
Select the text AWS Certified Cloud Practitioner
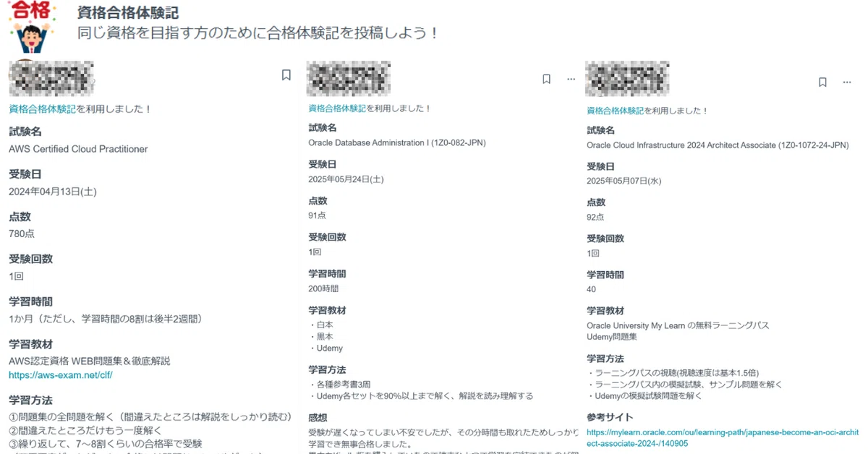point(78,149)
